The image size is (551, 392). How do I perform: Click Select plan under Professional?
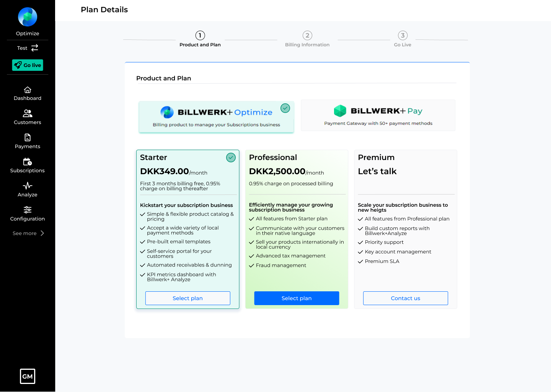pyautogui.click(x=297, y=298)
